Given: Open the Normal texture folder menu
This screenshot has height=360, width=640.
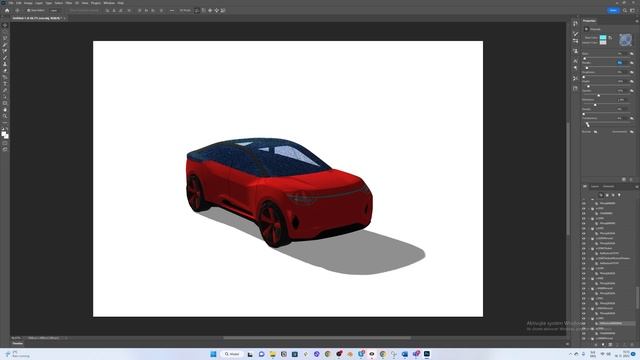Looking at the screenshot, I should [x=596, y=132].
